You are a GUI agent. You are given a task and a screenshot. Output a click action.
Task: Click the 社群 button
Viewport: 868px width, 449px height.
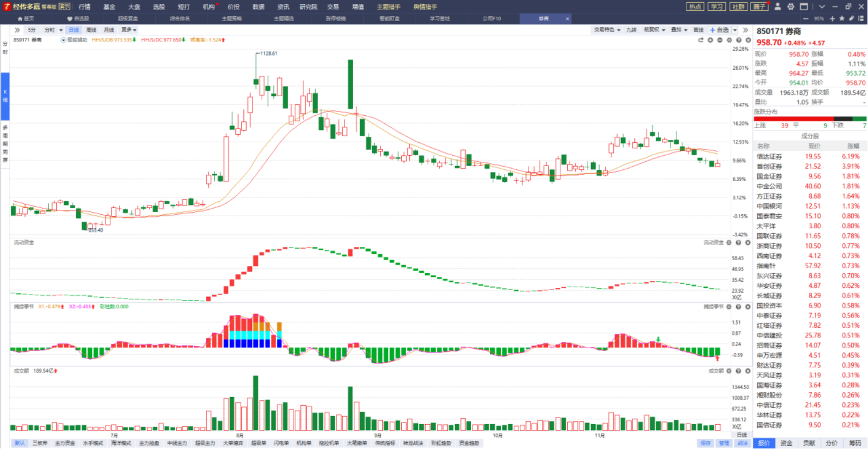coord(738,6)
